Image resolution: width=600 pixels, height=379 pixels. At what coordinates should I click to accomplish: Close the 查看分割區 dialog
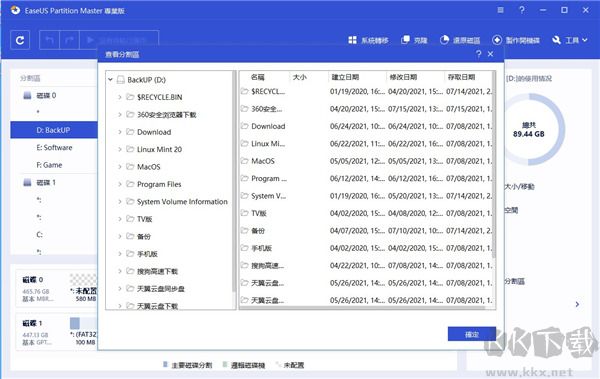coord(491,54)
